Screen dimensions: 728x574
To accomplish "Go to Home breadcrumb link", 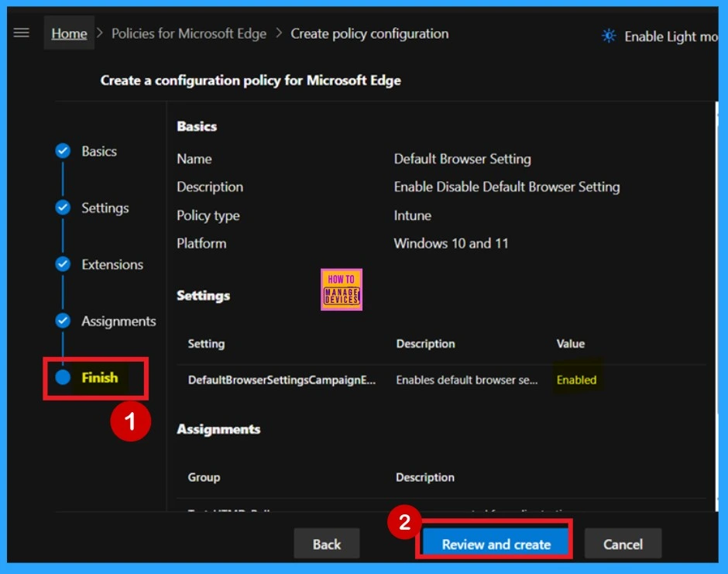I will (69, 33).
